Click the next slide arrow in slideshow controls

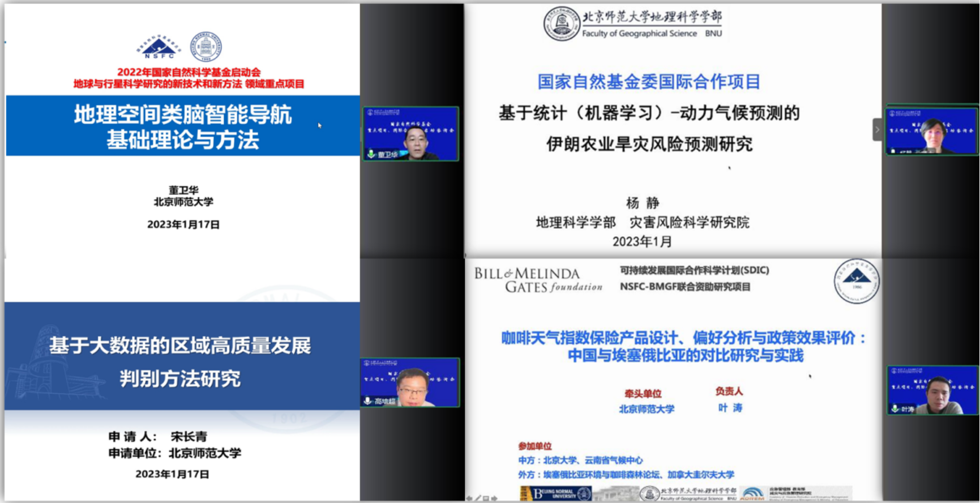pyautogui.click(x=495, y=498)
